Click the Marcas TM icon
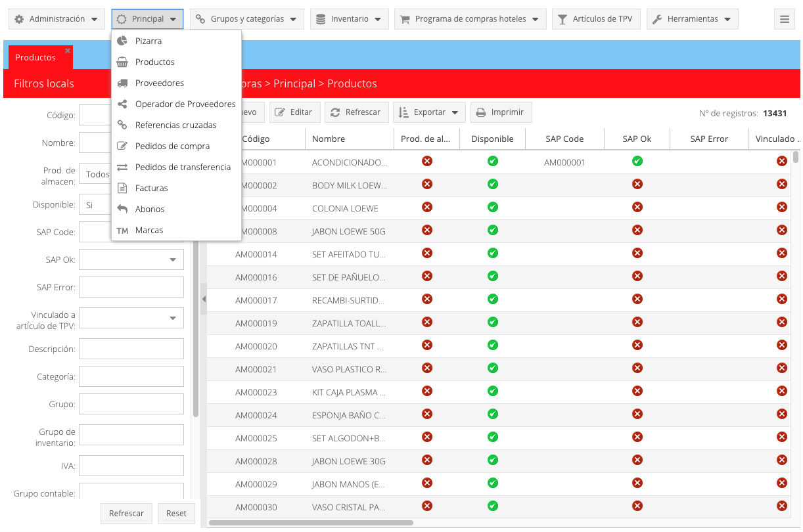 [122, 231]
